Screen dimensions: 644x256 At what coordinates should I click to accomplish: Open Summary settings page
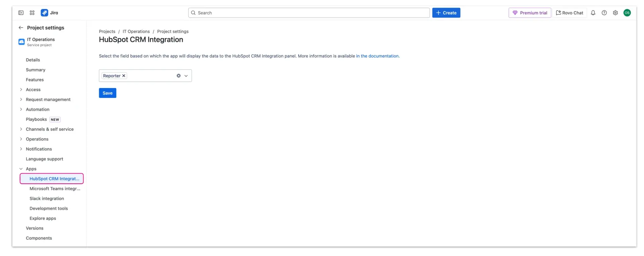(35, 70)
